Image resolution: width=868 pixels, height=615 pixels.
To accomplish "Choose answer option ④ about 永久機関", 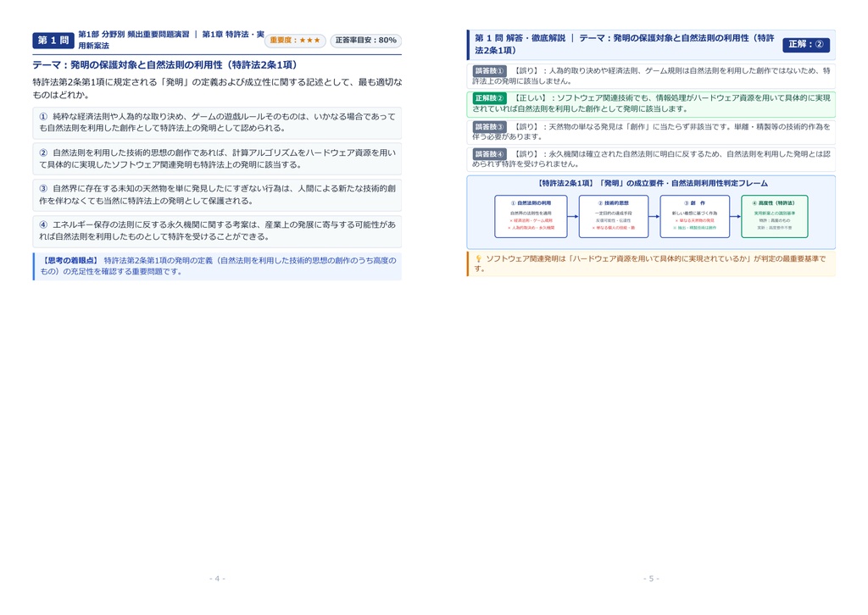I will [x=217, y=230].
